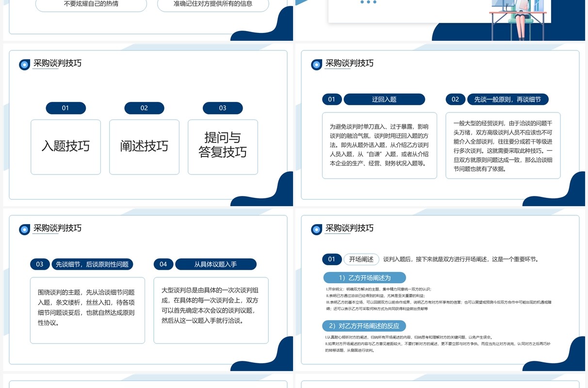Click the 02 badge beside 先谈一般原则，再谈细节
588x388 pixels.
coord(455,99)
